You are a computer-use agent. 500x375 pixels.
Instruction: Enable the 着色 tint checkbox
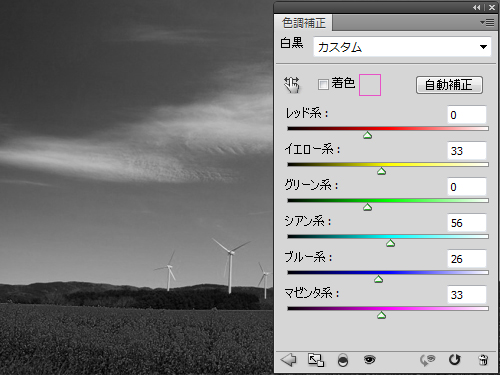323,84
